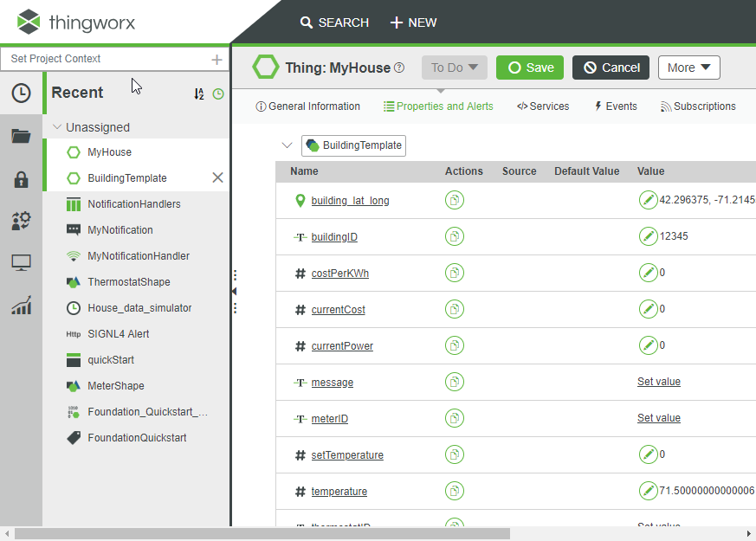Open the Browse folder icon in sidebar
756x541 pixels.
21,137
